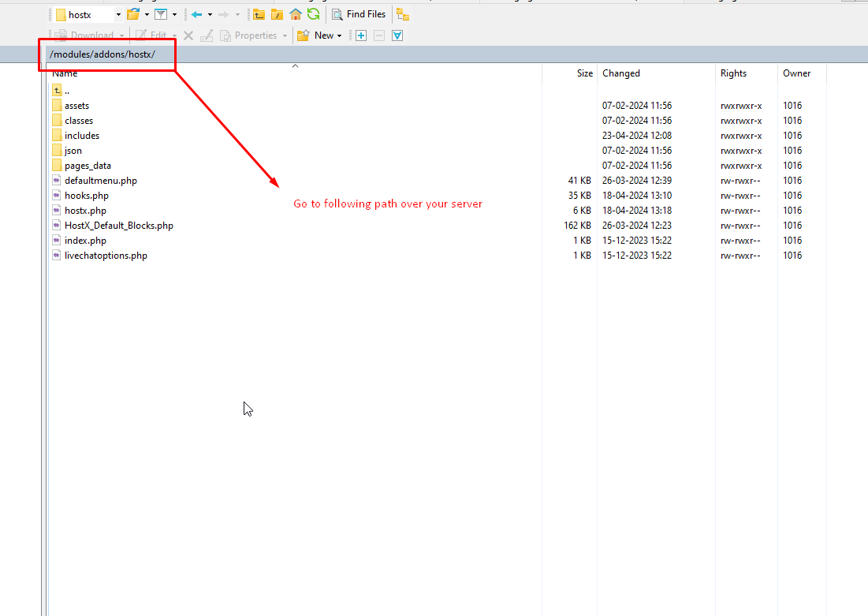Expand the back history dropdown arrow
Screen dimensions: 868x616
point(210,14)
